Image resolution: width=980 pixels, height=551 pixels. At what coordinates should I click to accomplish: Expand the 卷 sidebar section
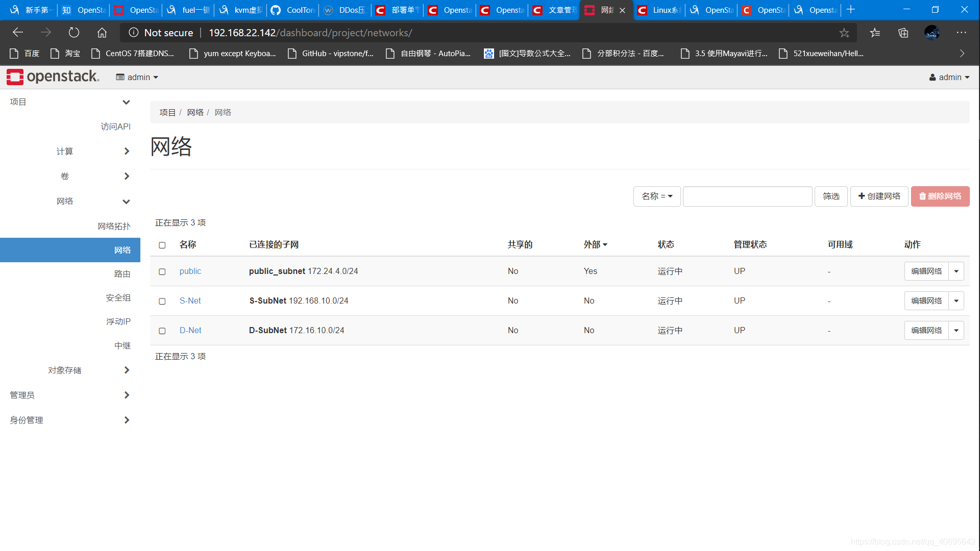pos(70,176)
